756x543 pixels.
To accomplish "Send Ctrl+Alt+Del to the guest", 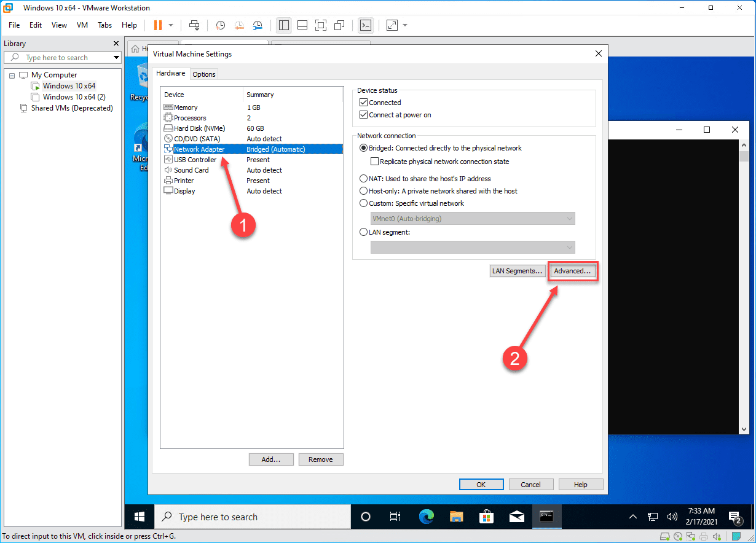I will [x=195, y=25].
